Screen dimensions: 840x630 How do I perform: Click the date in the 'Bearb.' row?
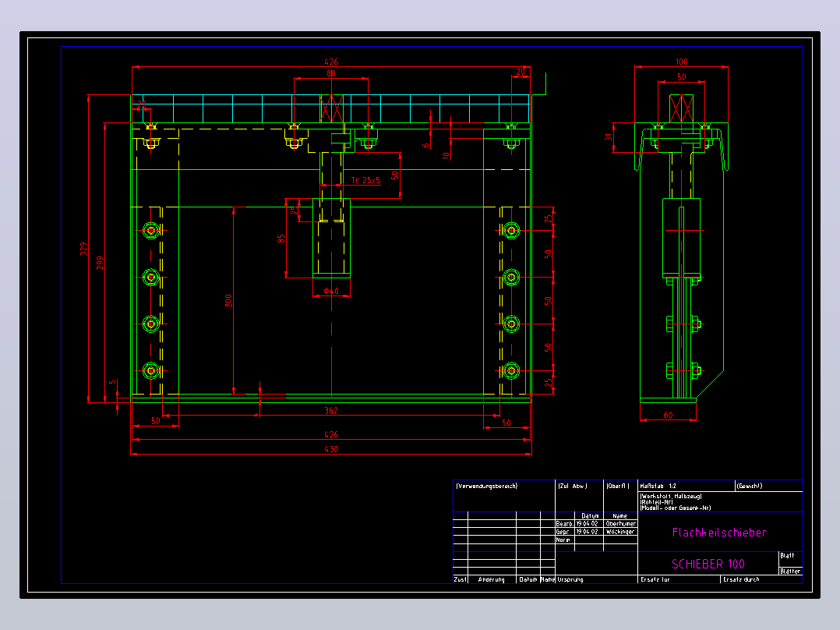pyautogui.click(x=588, y=524)
